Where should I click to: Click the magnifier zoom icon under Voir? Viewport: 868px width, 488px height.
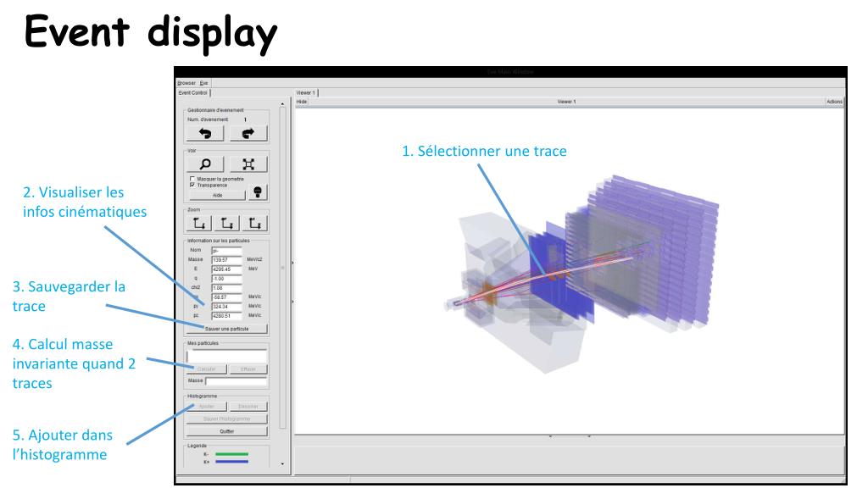click(205, 164)
